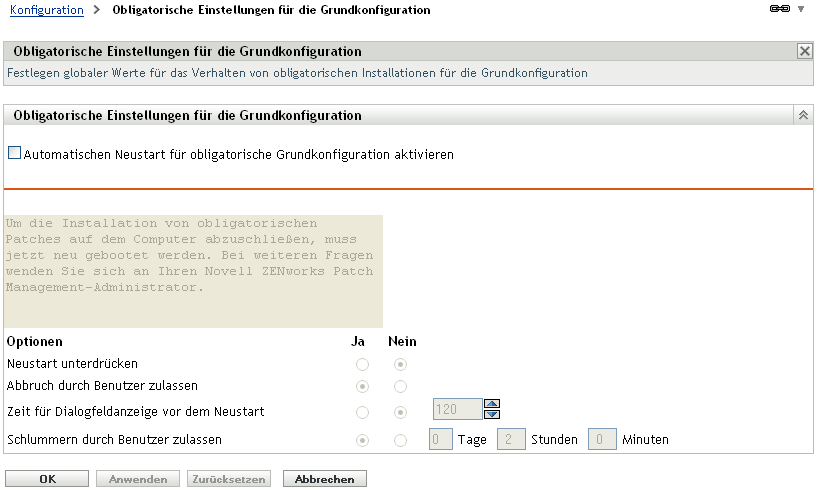
Task: Click the Zurücksetzen button
Action: [x=229, y=479]
